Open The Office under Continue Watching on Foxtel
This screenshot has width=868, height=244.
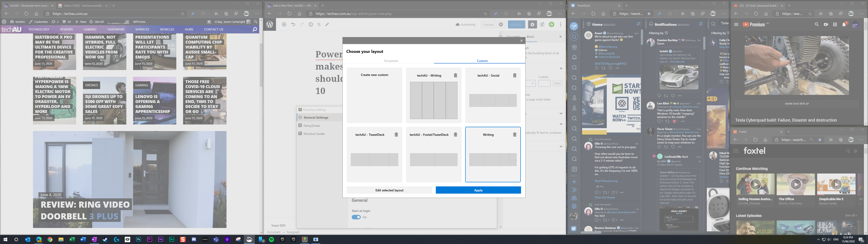pos(796,184)
